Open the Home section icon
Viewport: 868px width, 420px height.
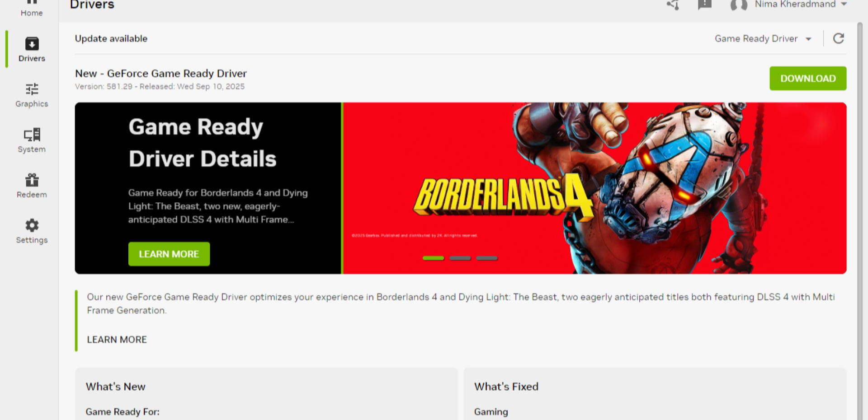click(32, 2)
